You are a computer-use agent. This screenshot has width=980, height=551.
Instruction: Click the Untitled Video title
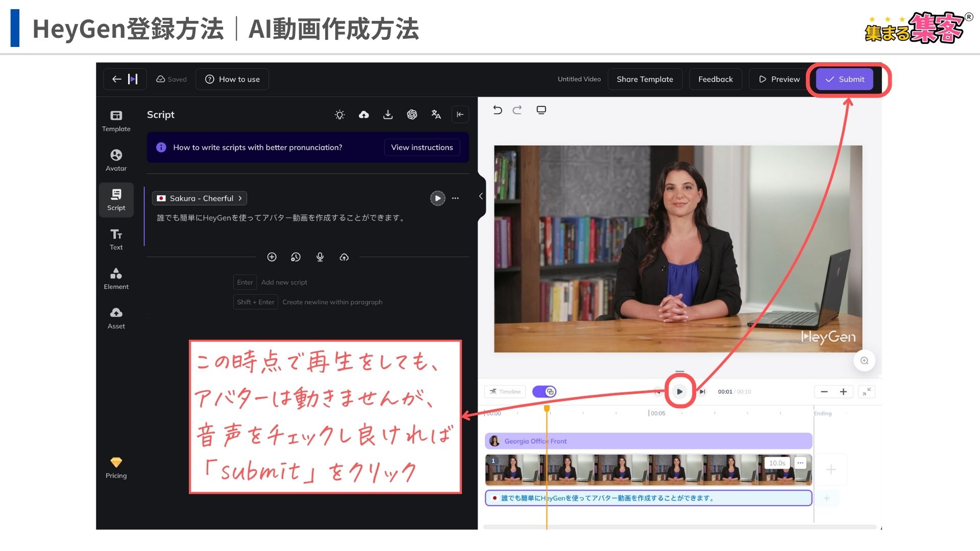point(579,79)
